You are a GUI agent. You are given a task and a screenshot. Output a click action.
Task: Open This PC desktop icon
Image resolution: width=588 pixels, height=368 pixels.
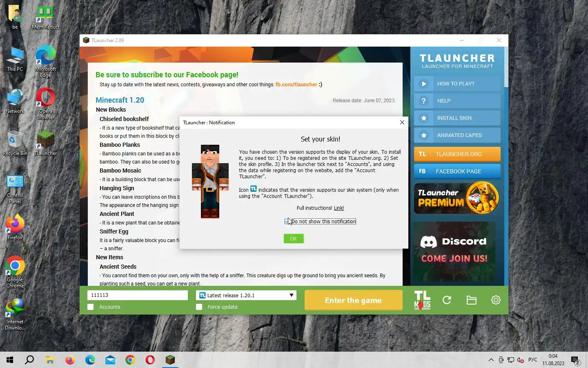coord(15,59)
